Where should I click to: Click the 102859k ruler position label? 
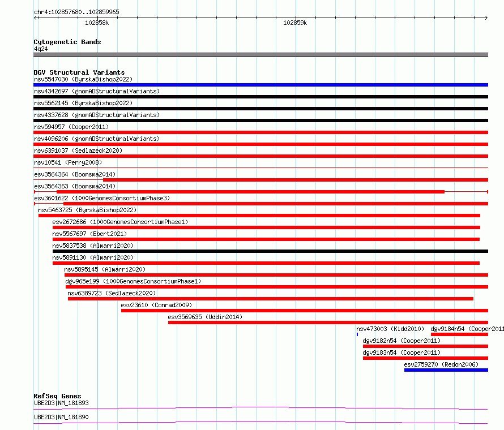coord(295,23)
